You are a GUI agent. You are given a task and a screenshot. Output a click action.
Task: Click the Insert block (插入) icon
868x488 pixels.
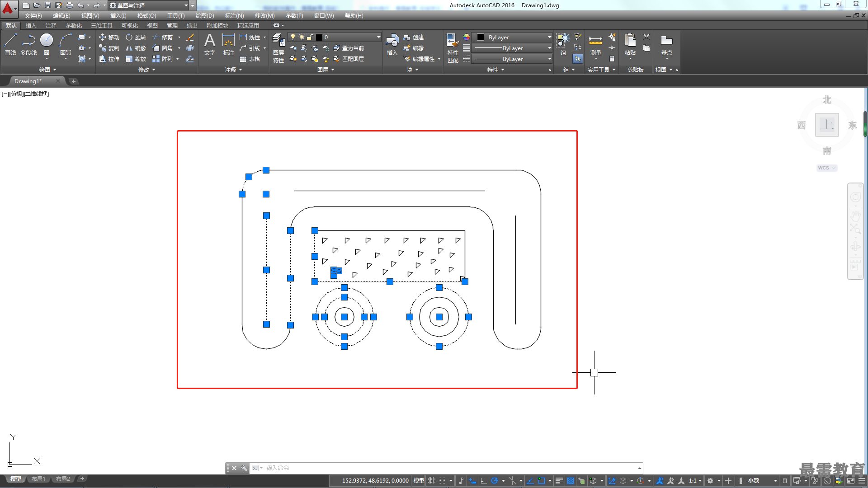[392, 44]
